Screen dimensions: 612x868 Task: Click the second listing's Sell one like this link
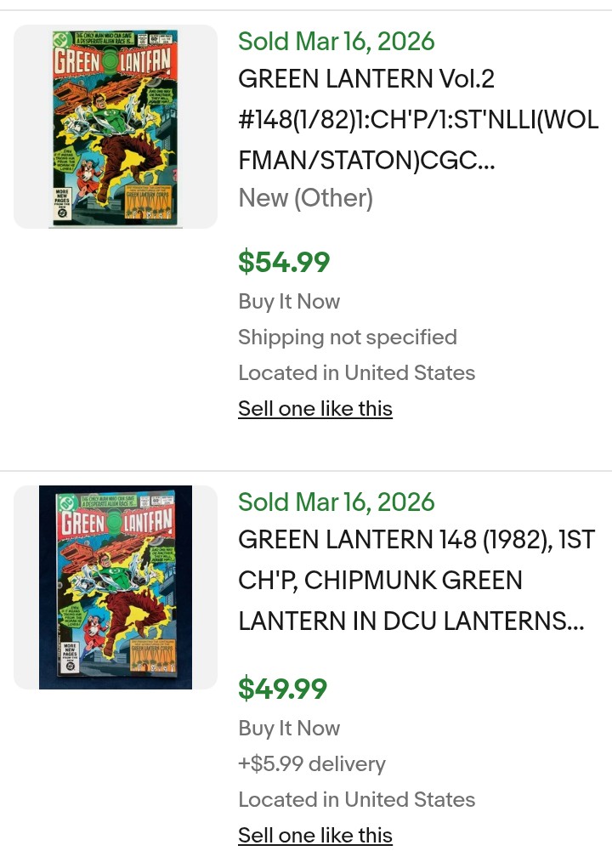(x=315, y=836)
